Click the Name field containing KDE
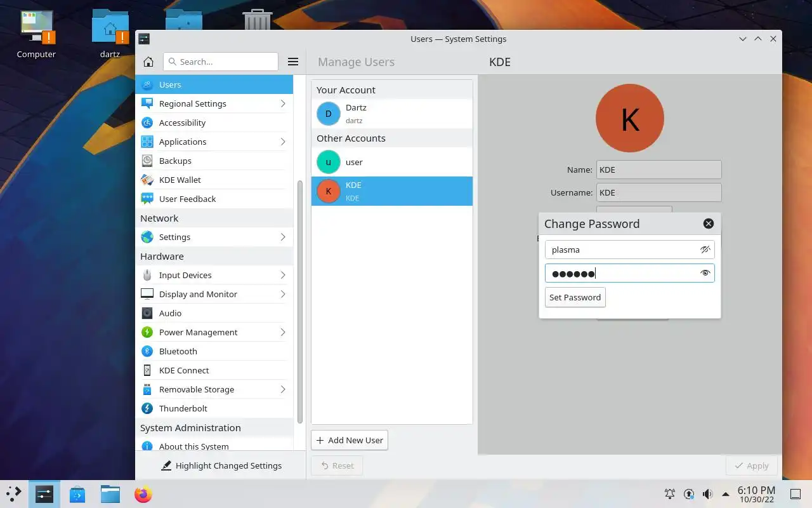Viewport: 812px width, 508px height. [x=659, y=170]
